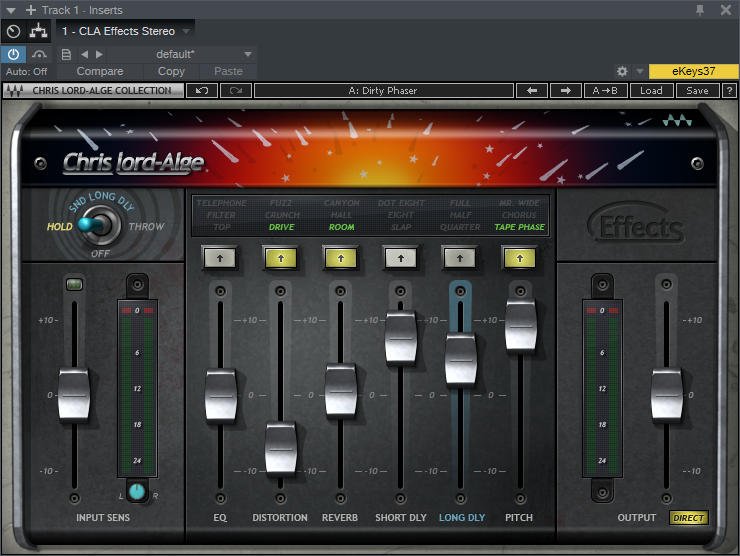The height and width of the screenshot is (556, 740).
Task: Click the Compare button
Action: [x=100, y=71]
